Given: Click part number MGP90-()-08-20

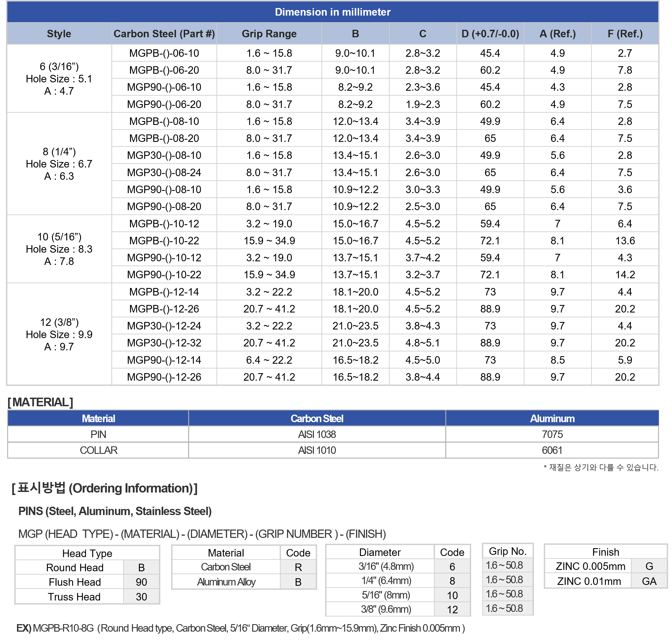Looking at the screenshot, I should [164, 207].
